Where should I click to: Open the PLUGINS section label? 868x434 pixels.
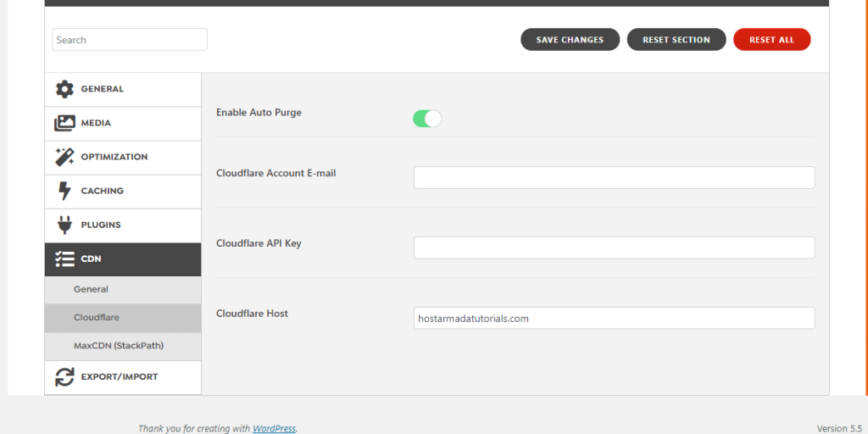click(x=101, y=225)
